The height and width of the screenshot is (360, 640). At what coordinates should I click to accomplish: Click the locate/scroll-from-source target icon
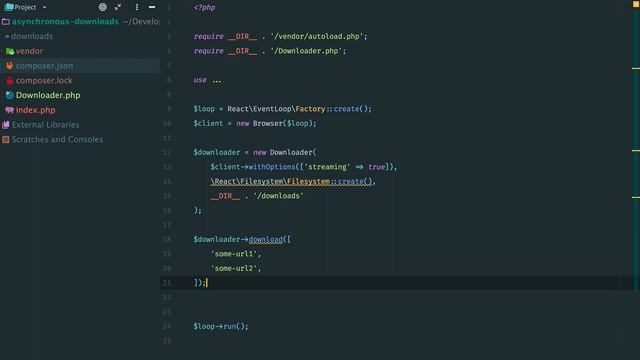pyautogui.click(x=103, y=7)
